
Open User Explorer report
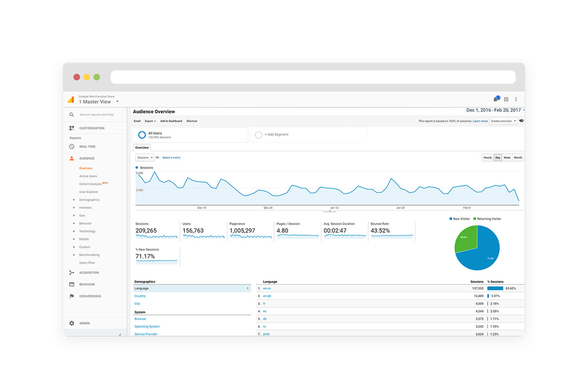pos(89,192)
